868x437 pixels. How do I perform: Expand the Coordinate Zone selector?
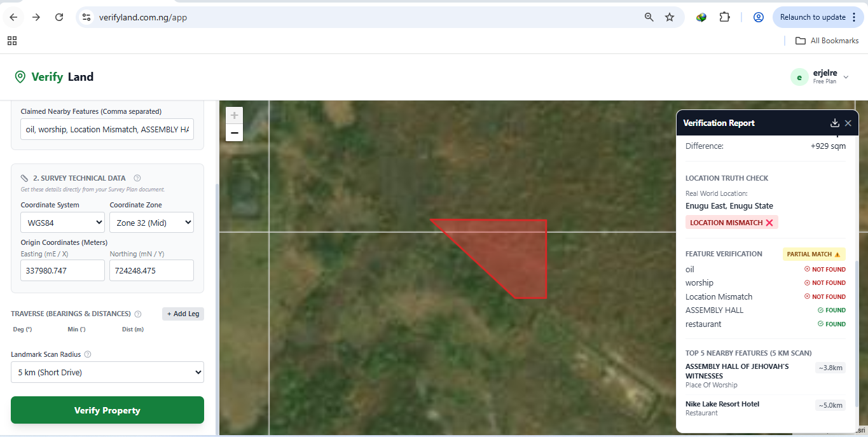151,223
